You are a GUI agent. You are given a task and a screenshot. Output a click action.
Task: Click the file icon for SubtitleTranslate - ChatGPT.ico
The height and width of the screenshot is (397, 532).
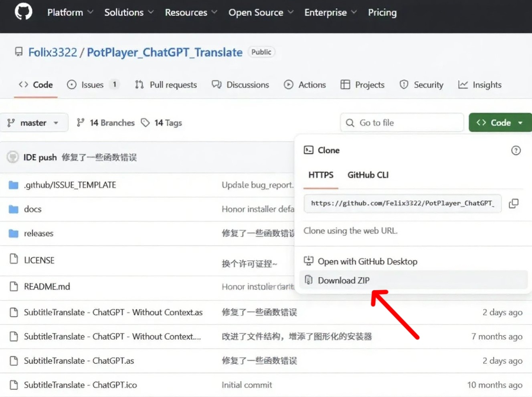[x=14, y=385]
